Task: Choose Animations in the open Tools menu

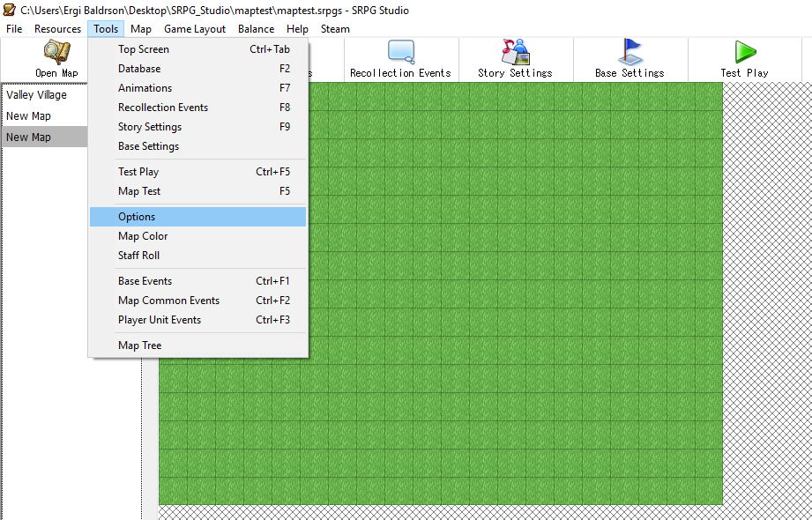Action: 144,87
